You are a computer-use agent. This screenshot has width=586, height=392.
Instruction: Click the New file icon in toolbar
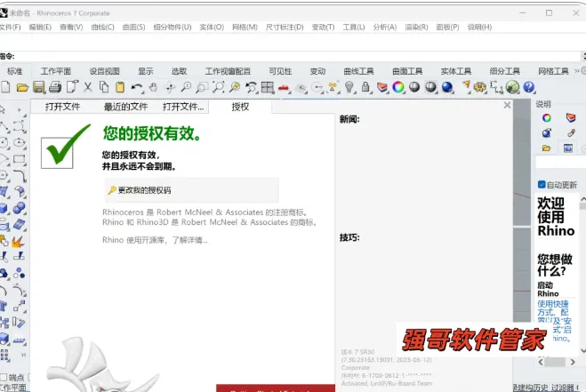(x=5, y=87)
